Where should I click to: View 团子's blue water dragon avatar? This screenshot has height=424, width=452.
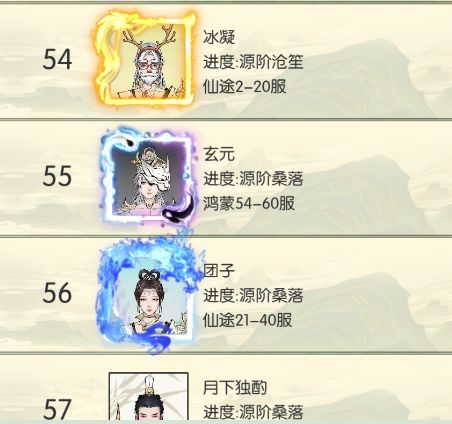click(x=149, y=292)
